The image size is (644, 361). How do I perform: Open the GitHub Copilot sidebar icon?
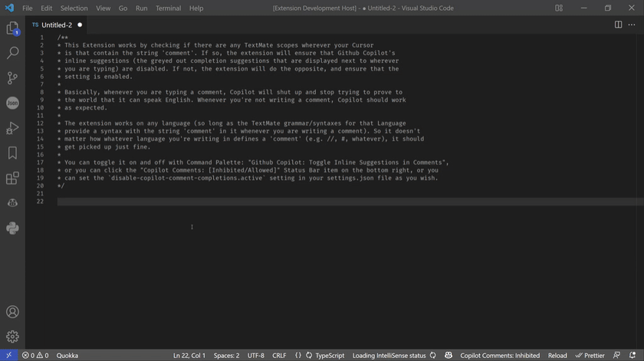click(12, 203)
